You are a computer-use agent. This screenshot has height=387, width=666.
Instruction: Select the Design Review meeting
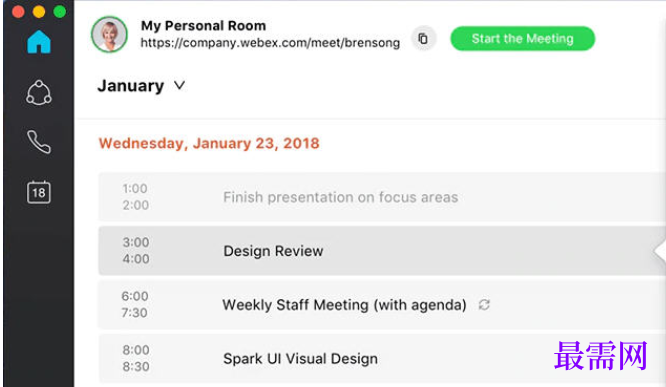coord(382,251)
